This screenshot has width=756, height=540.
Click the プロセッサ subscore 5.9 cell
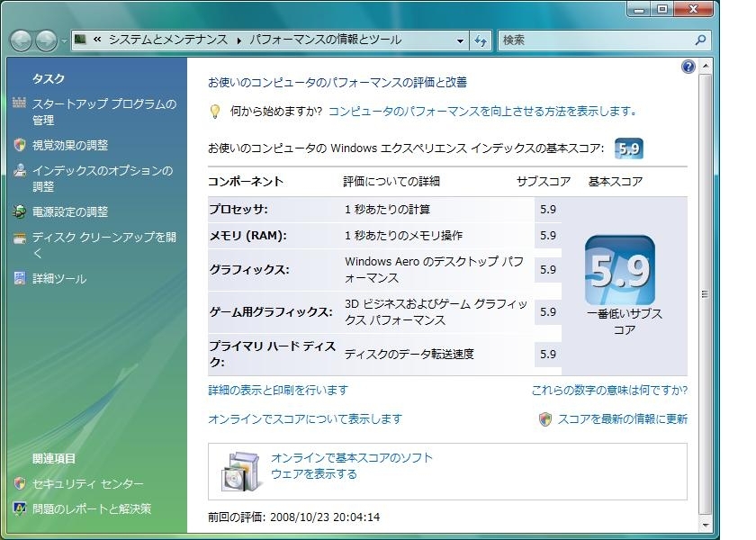coord(548,209)
